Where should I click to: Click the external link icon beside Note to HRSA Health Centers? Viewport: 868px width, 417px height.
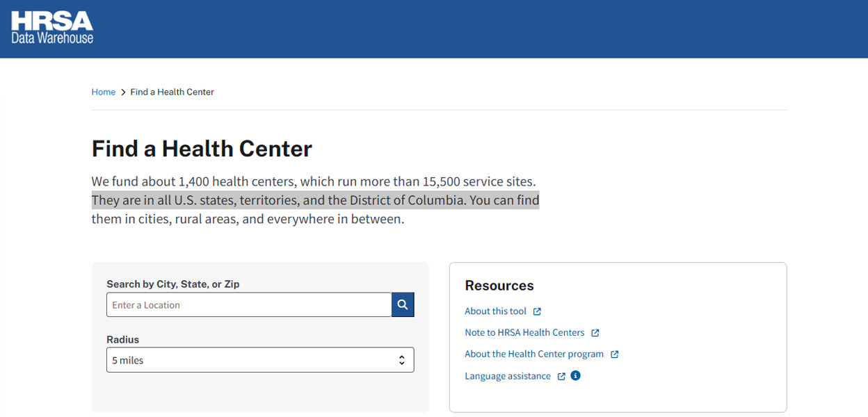tap(595, 332)
